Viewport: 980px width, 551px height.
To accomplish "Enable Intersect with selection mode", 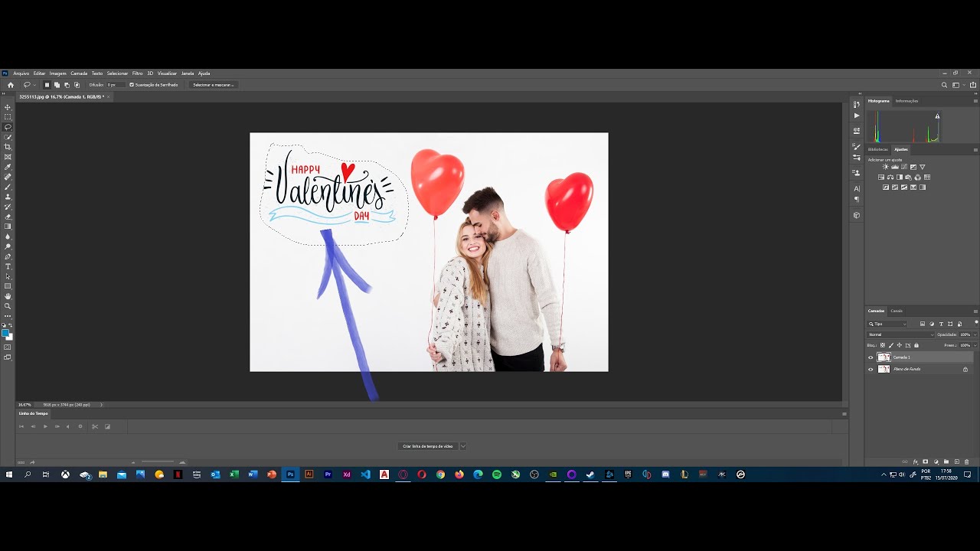I will [x=77, y=85].
